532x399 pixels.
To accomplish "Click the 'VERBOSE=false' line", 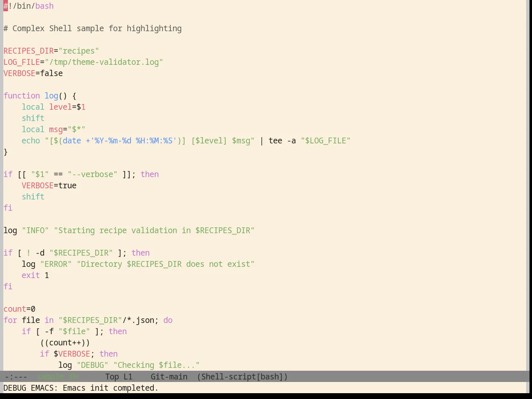I will [x=33, y=74].
